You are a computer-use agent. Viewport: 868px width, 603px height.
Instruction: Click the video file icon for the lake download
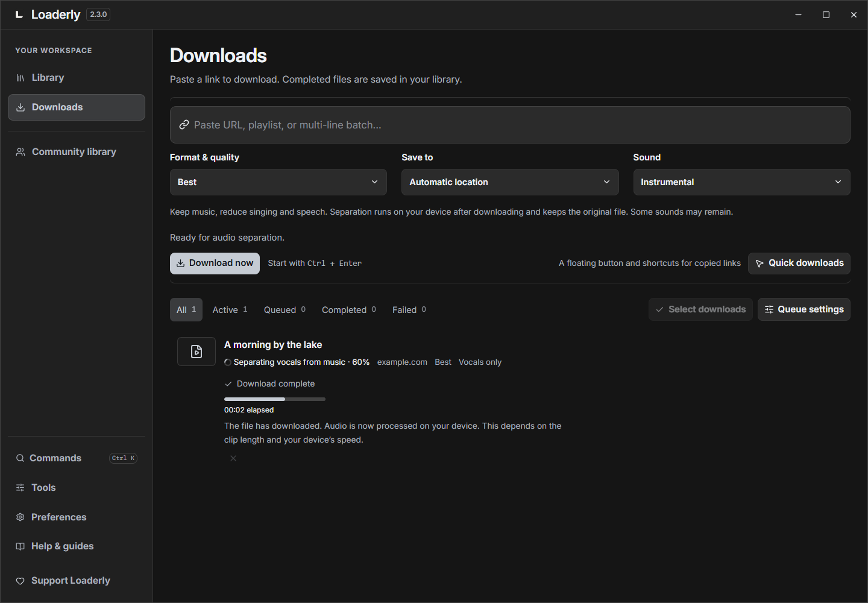point(197,352)
